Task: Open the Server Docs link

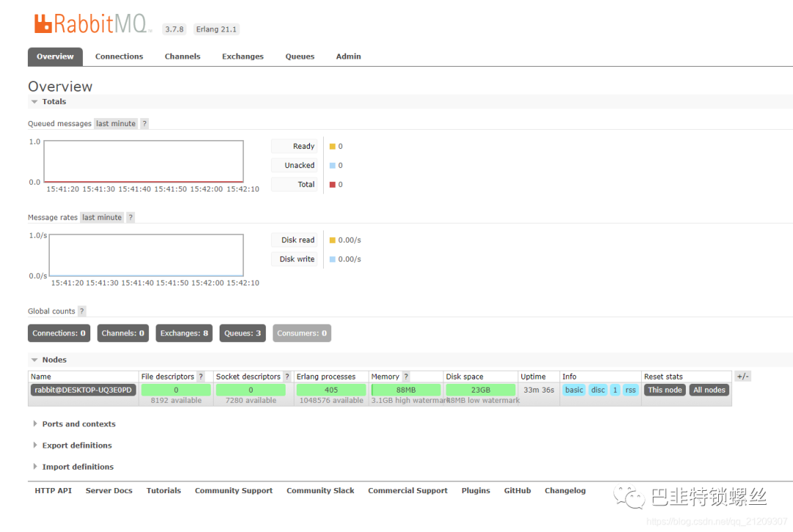Action: click(x=109, y=491)
